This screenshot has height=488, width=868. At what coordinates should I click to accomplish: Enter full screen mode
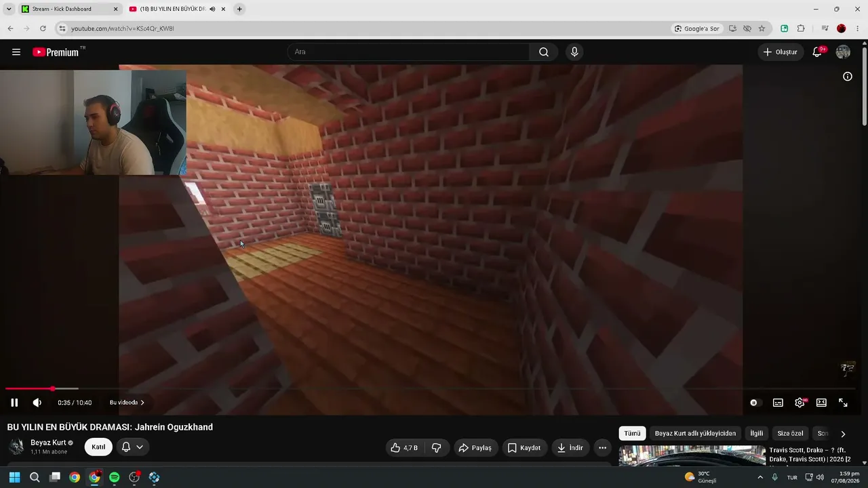[843, 403]
